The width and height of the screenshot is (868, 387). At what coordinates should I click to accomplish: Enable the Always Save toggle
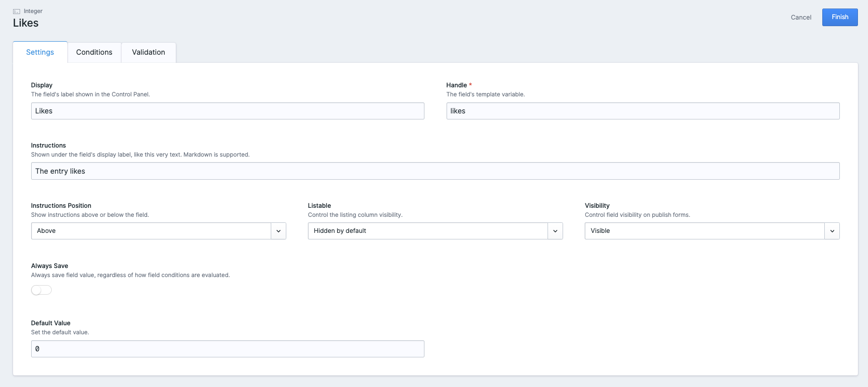pos(41,290)
